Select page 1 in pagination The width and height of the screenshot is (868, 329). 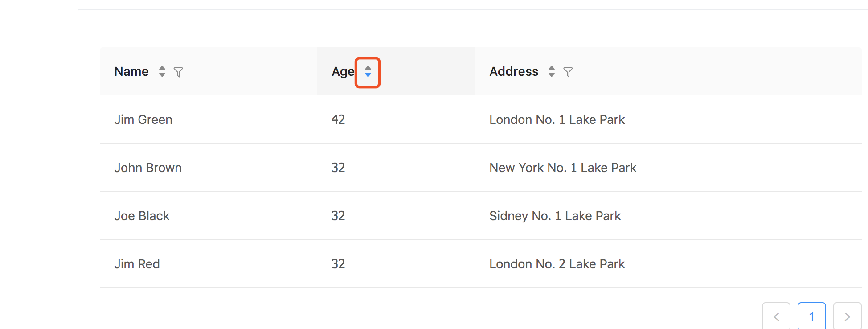pos(812,316)
